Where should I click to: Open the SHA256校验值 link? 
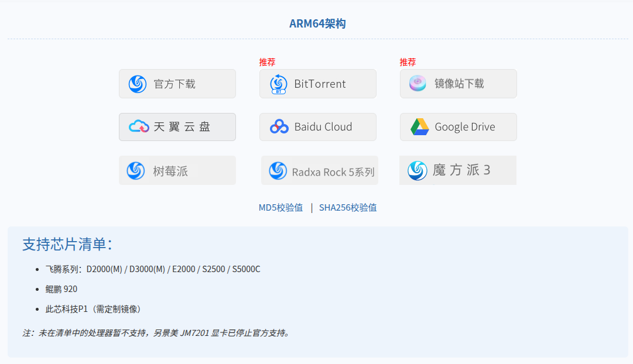pos(348,207)
